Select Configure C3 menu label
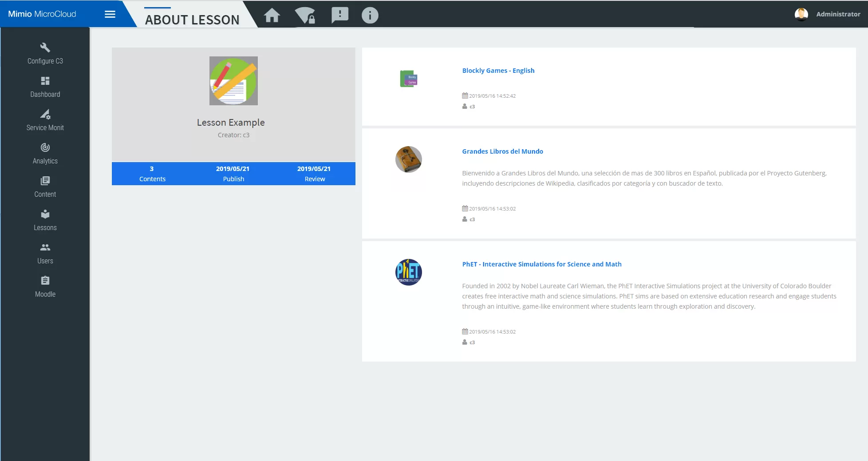Image resolution: width=868 pixels, height=461 pixels. click(45, 61)
